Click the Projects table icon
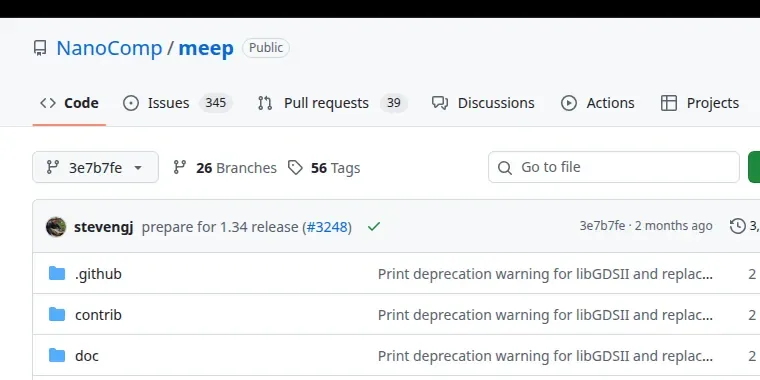The image size is (760, 380). (x=669, y=103)
